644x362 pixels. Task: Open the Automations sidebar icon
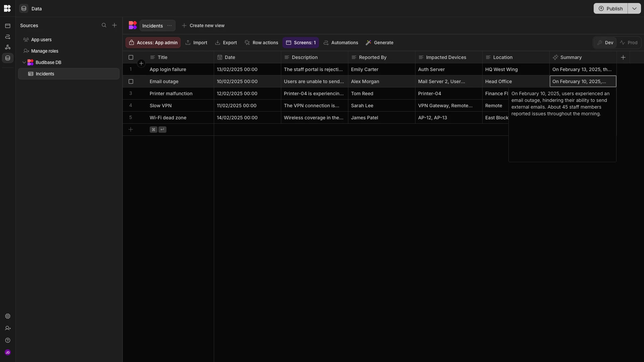pos(8,37)
